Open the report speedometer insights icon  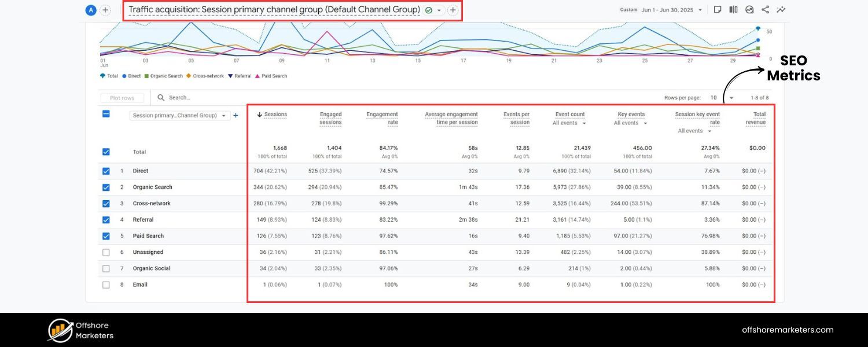point(749,9)
